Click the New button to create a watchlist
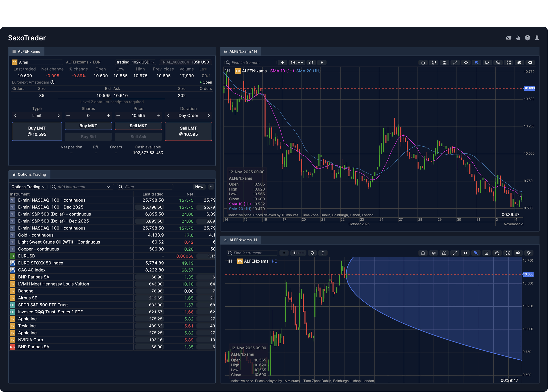548x392 pixels. click(199, 187)
